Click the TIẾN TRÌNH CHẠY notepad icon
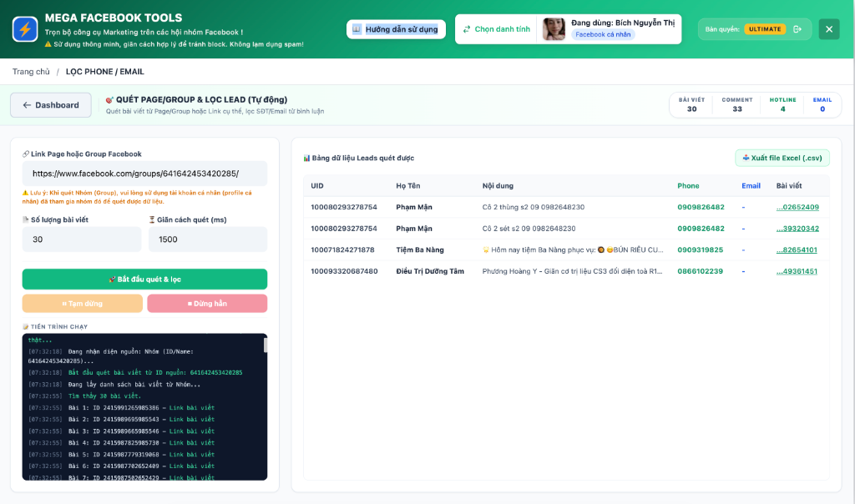855x504 pixels. coord(26,327)
